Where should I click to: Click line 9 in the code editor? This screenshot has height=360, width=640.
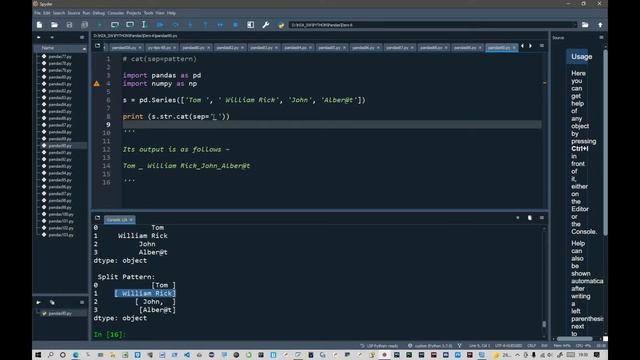click(x=331, y=124)
